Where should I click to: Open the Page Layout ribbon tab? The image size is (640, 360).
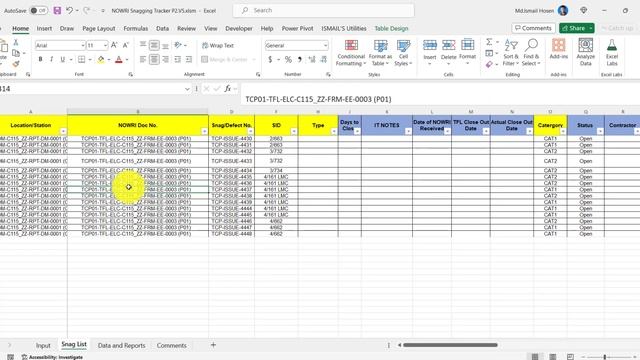(x=99, y=29)
